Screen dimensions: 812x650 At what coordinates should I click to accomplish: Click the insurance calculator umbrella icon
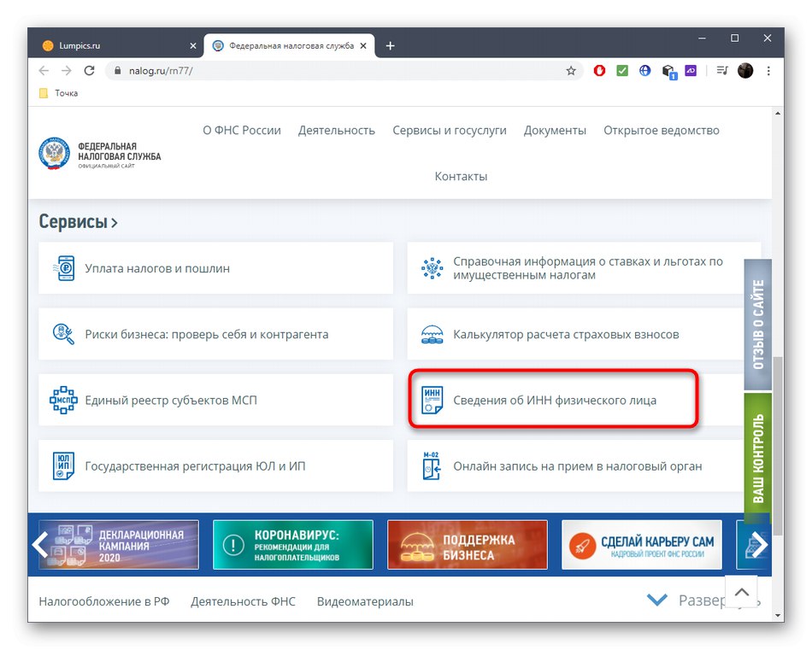[x=432, y=335]
